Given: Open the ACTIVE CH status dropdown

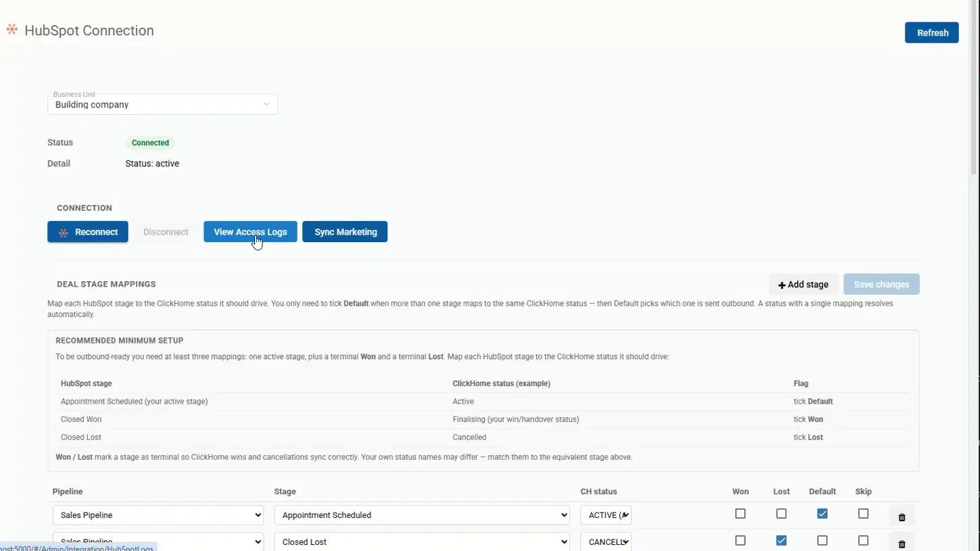Looking at the screenshot, I should point(606,515).
